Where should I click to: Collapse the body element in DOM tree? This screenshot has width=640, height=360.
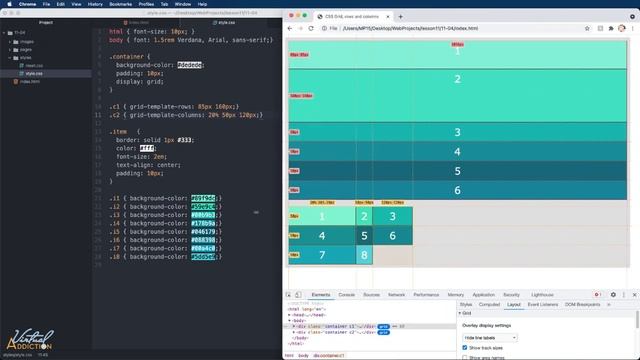pyautogui.click(x=289, y=321)
